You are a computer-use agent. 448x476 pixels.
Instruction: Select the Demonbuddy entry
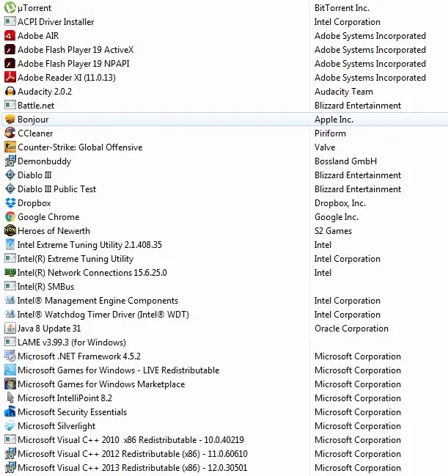(x=44, y=161)
